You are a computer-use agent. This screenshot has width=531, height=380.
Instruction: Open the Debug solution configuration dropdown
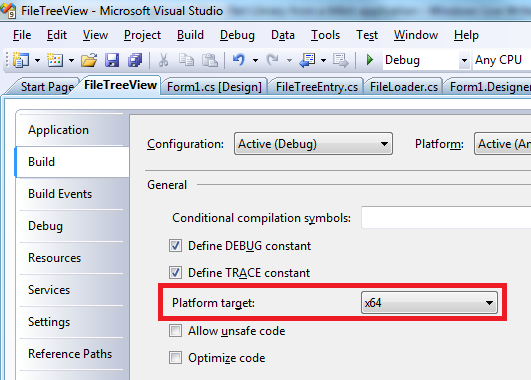pyautogui.click(x=426, y=60)
